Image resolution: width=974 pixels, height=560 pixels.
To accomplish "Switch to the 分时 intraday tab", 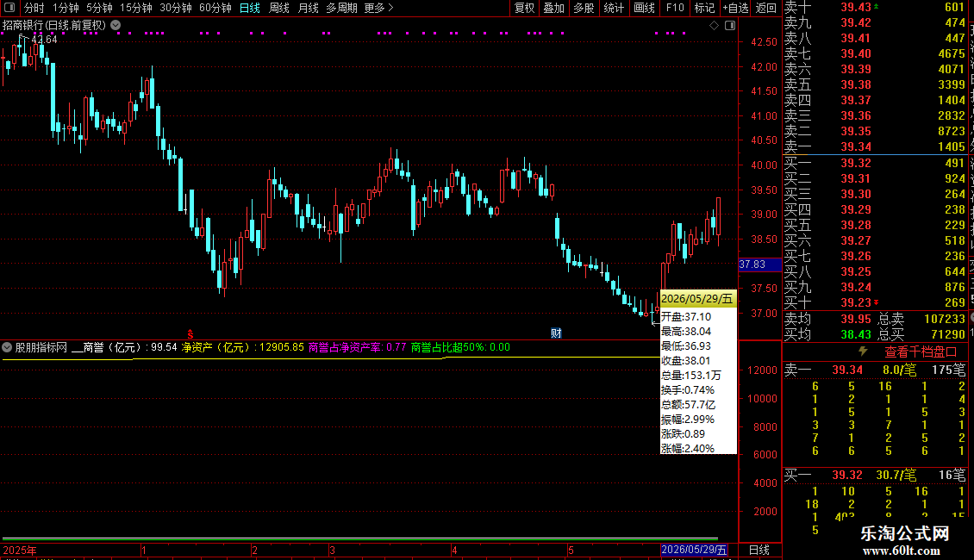I will [34, 8].
